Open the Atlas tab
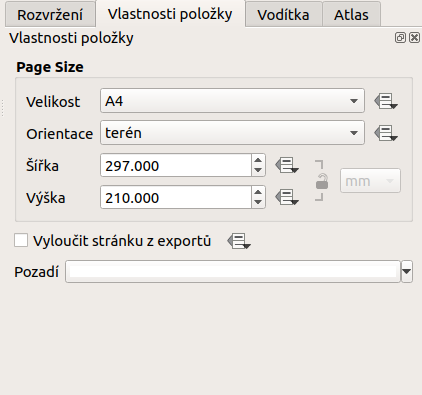 [x=351, y=15]
